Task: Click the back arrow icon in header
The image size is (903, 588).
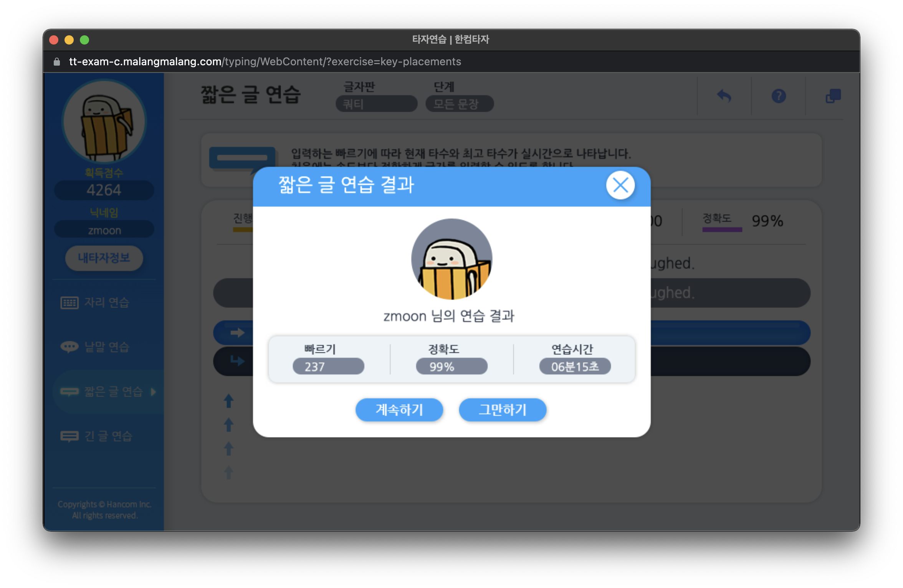Action: click(x=724, y=96)
